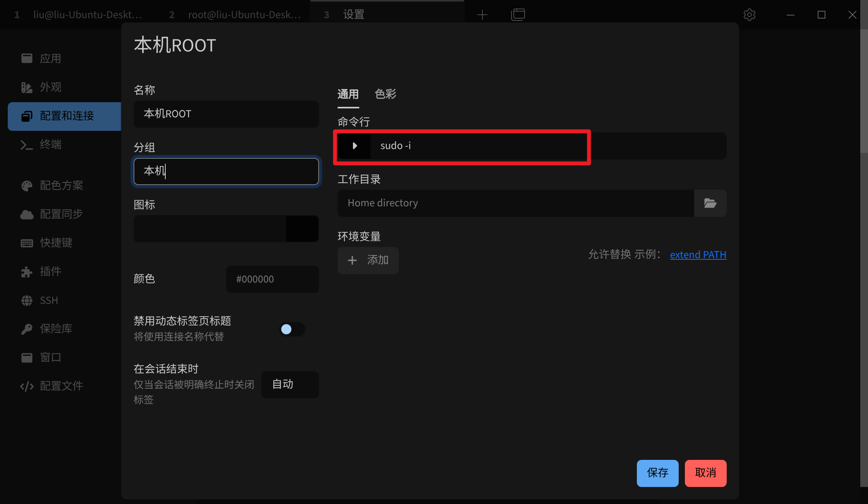Click the folder browse icon for working directory
The height and width of the screenshot is (504, 868).
[710, 203]
